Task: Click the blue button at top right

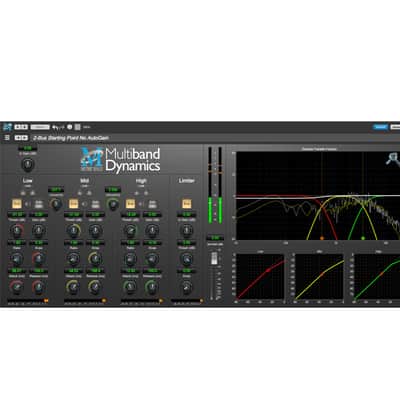Action: coord(380,127)
